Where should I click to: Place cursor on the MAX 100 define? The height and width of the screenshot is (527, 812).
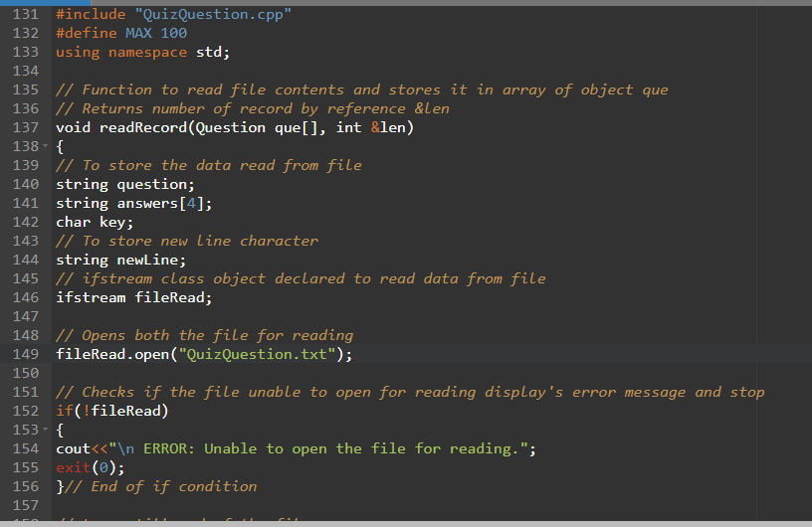[156, 33]
